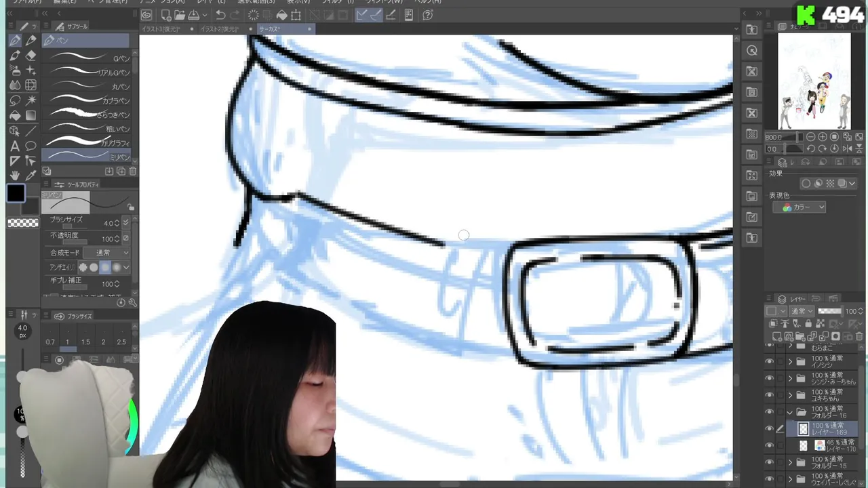Switch to the second イラスト document tab

pos(226,29)
